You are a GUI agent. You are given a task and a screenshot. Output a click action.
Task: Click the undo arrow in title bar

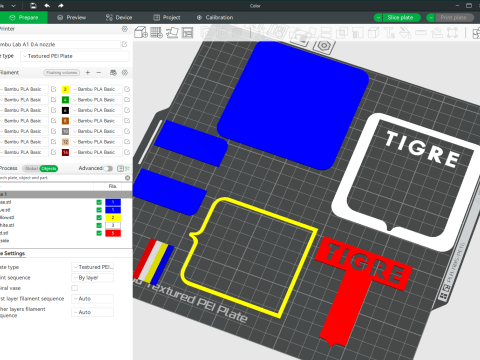point(47,5)
